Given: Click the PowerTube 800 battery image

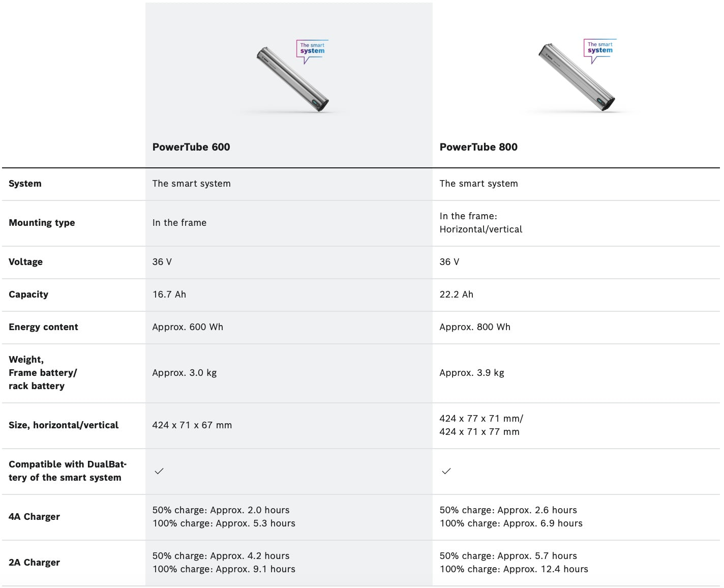Looking at the screenshot, I should tap(576, 77).
